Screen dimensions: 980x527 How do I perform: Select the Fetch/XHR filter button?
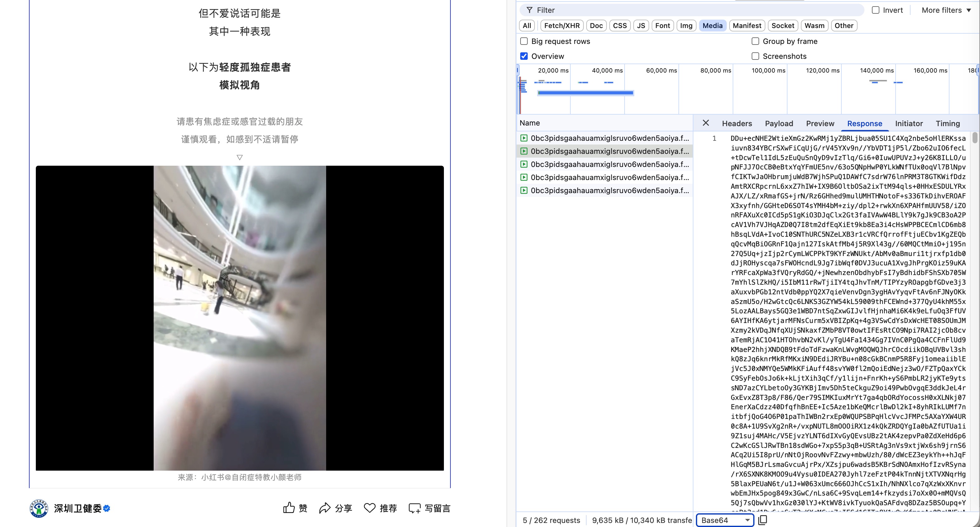coord(562,26)
